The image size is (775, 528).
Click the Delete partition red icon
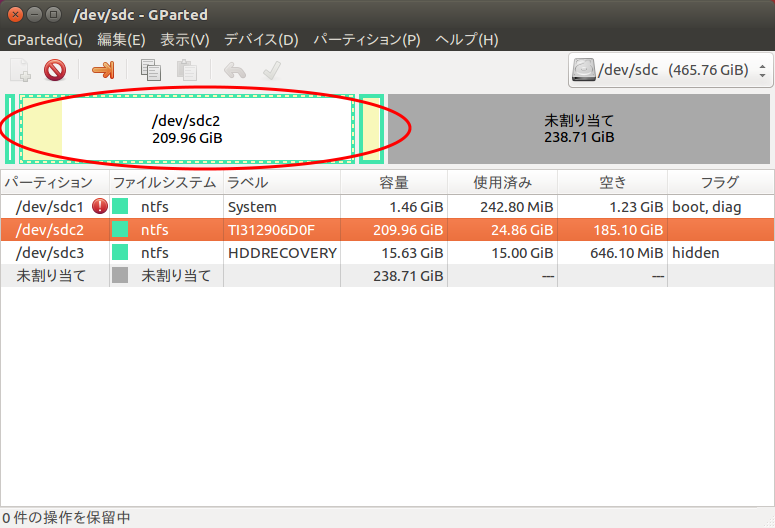[55, 70]
